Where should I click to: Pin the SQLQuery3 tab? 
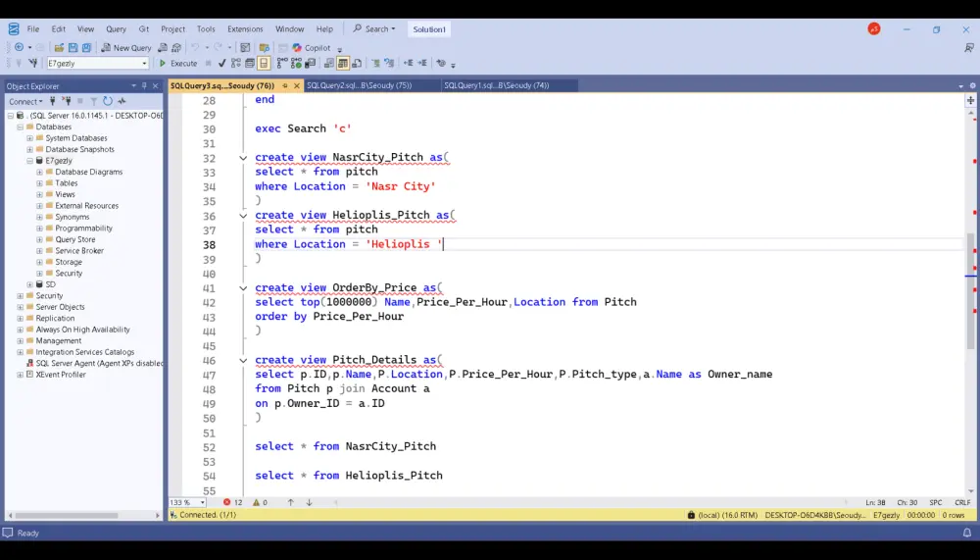pyautogui.click(x=285, y=86)
